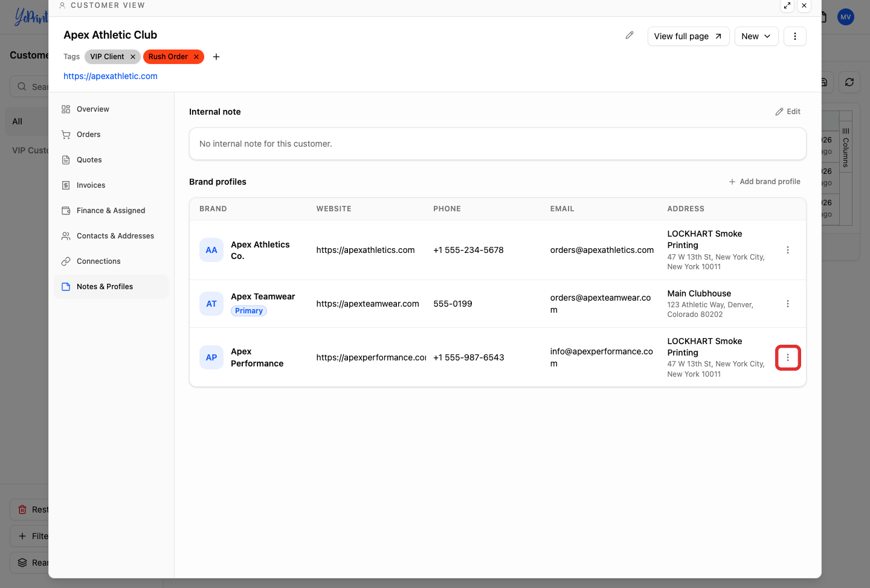870x588 pixels.
Task: Open the MV user avatar menu
Action: [846, 17]
